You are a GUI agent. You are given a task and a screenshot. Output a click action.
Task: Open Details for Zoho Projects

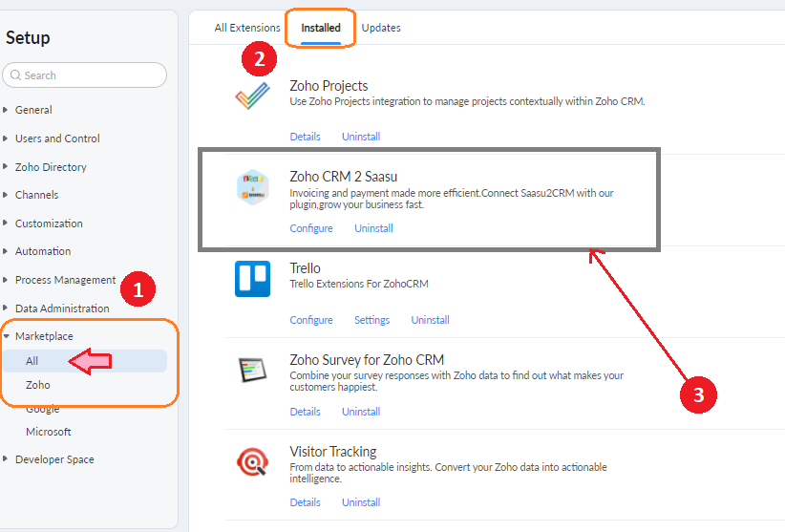[x=305, y=137]
